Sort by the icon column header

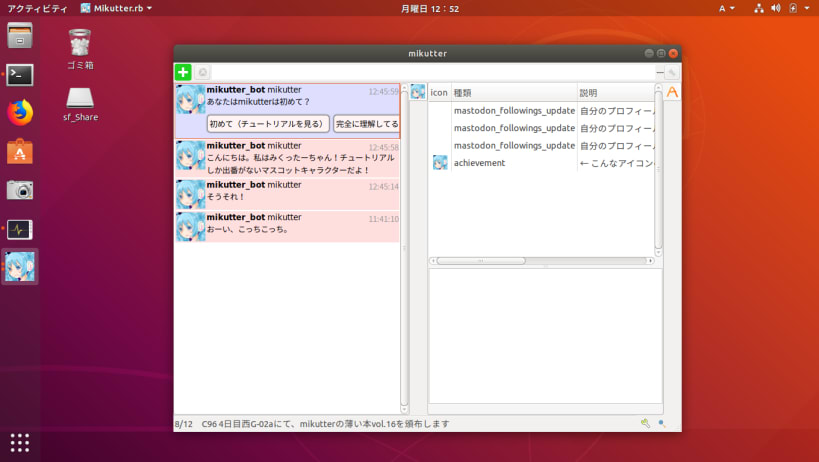pyautogui.click(x=439, y=92)
